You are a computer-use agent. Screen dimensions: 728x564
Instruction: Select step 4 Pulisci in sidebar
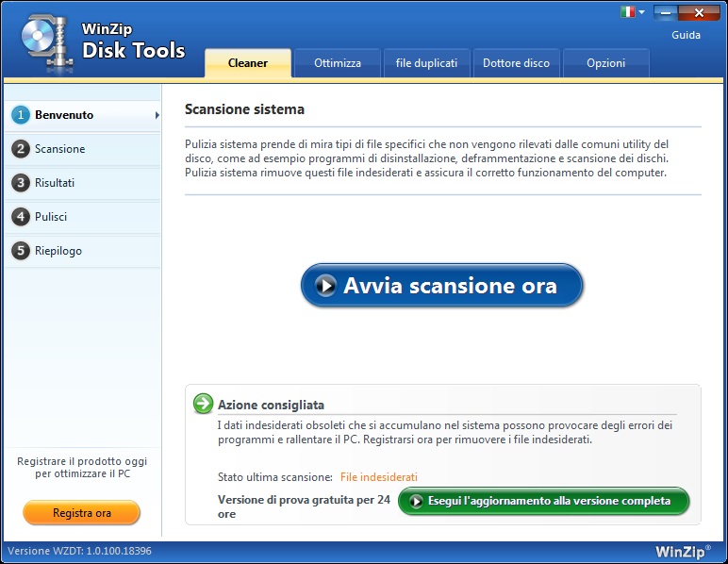coord(83,217)
